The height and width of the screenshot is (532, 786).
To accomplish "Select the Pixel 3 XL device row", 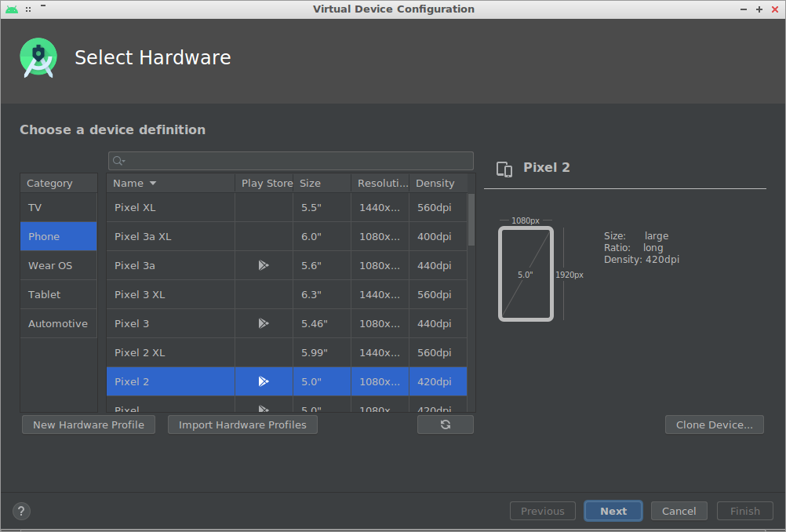I will point(287,294).
